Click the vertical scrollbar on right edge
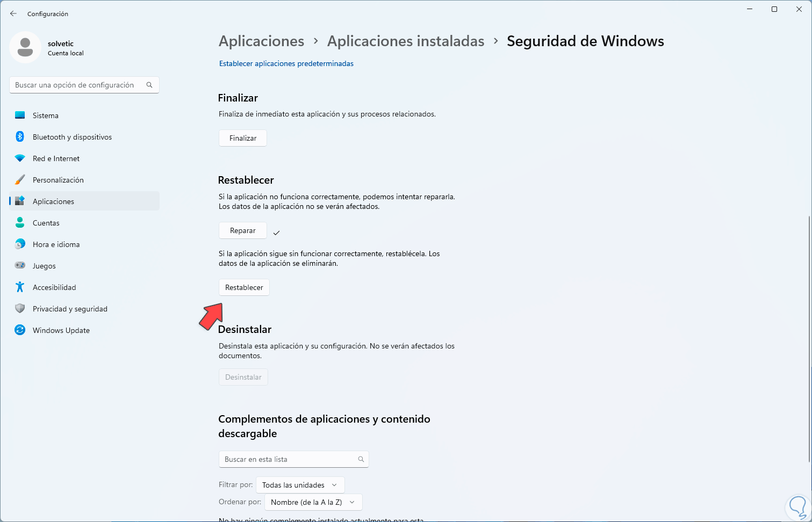 click(x=809, y=338)
